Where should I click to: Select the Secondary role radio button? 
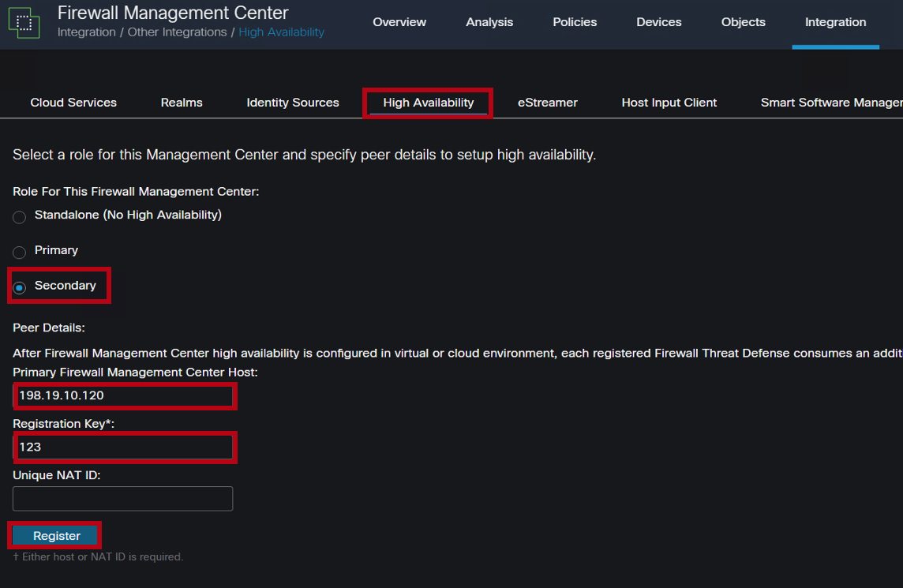pos(19,286)
